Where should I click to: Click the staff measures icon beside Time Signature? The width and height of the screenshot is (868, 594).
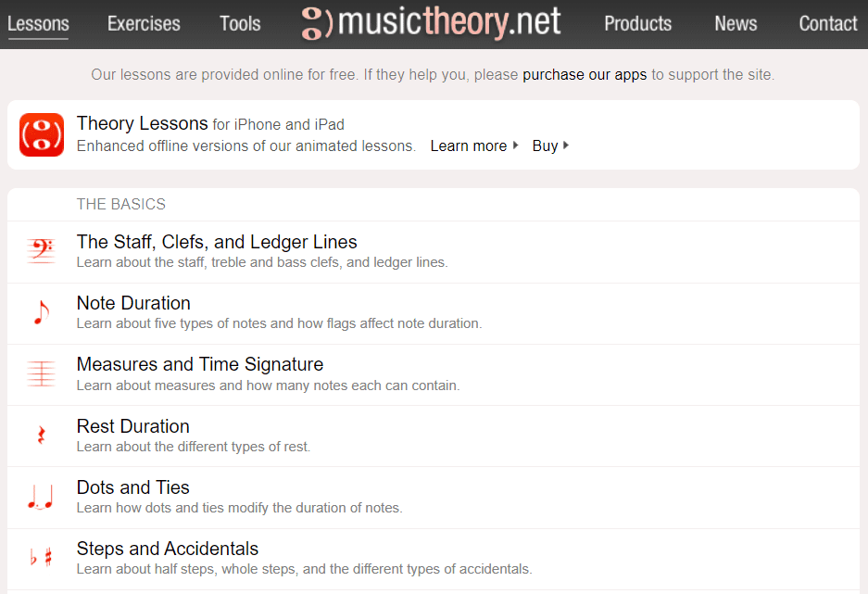point(41,373)
